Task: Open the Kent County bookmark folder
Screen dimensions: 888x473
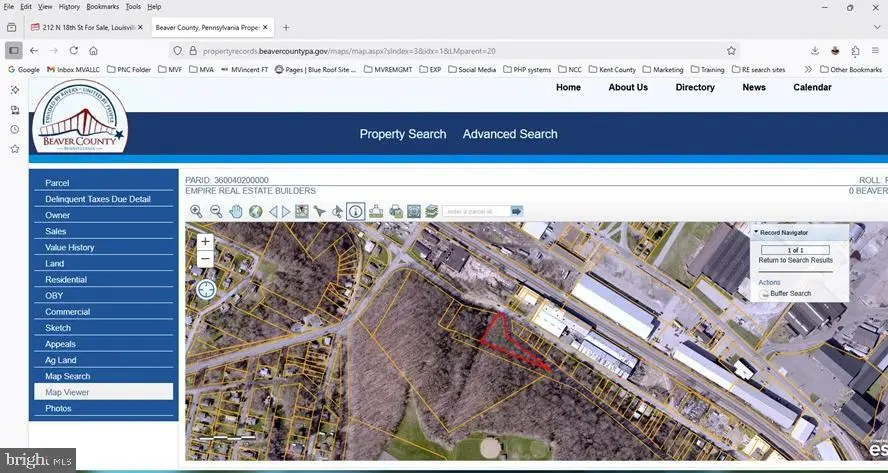Action: coord(615,69)
